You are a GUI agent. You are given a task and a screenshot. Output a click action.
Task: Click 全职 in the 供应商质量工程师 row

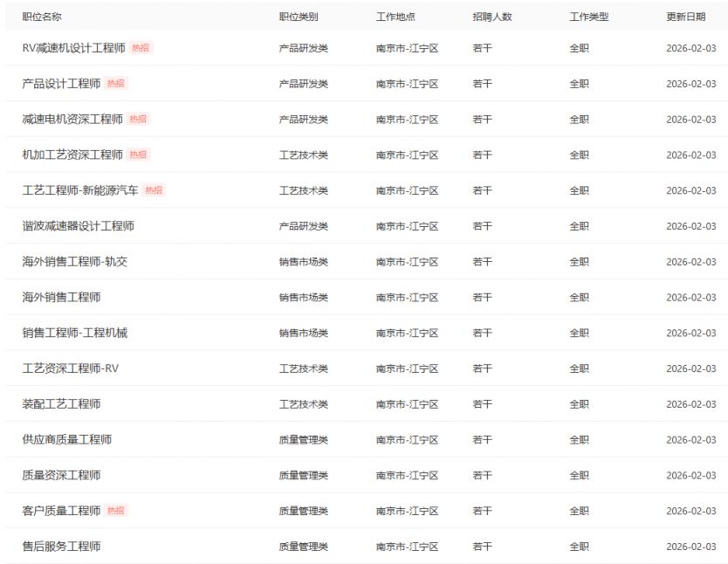click(x=580, y=440)
